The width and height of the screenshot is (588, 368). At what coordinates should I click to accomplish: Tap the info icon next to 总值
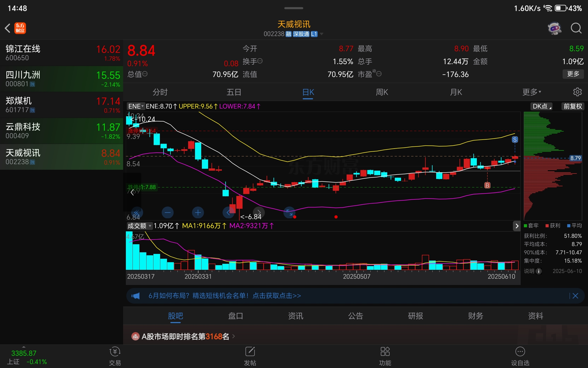(145, 74)
